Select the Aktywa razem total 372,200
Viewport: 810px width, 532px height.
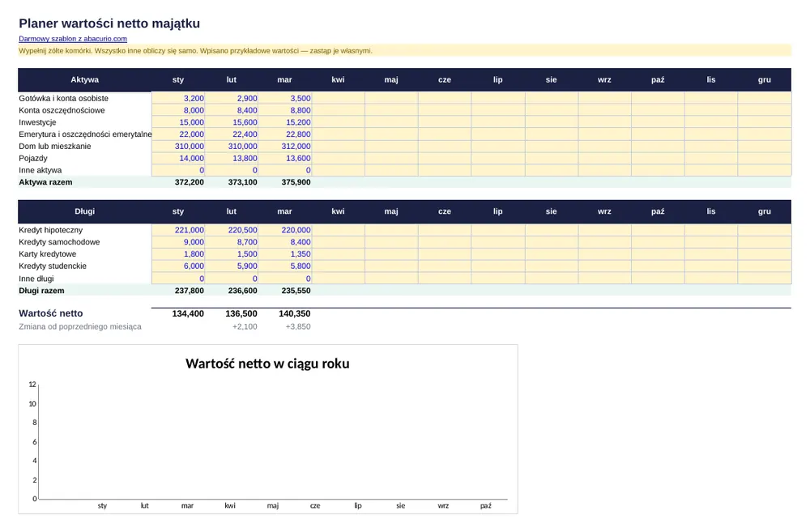pos(189,182)
